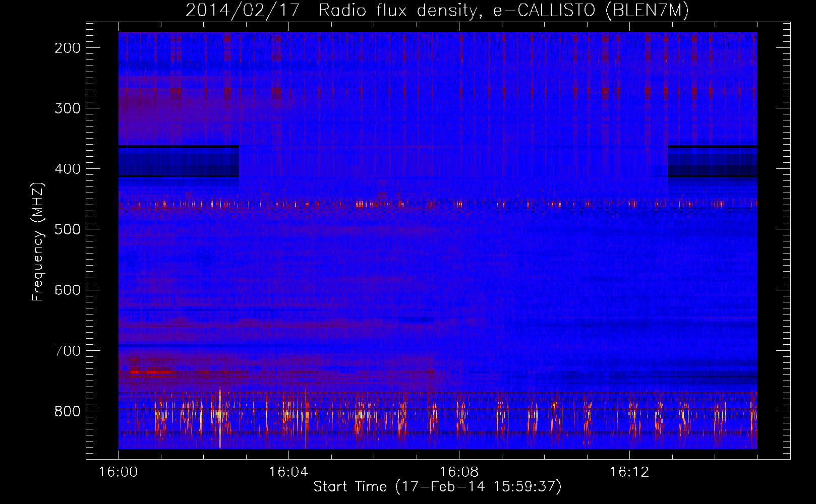Click the plot title mentioning e-CALLISTO (BLEN7M)
The height and width of the screenshot is (504, 816).
click(x=437, y=10)
